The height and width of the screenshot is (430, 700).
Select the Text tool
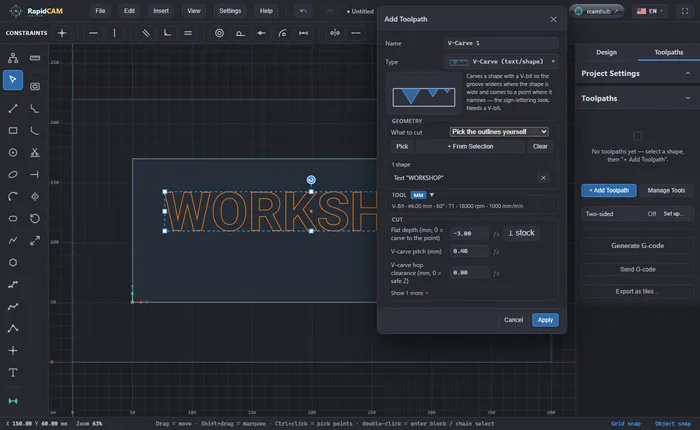[12, 372]
